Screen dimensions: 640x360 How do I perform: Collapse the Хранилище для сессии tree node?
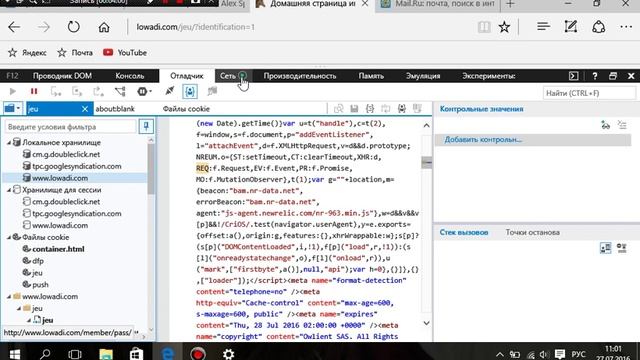(x=9, y=190)
